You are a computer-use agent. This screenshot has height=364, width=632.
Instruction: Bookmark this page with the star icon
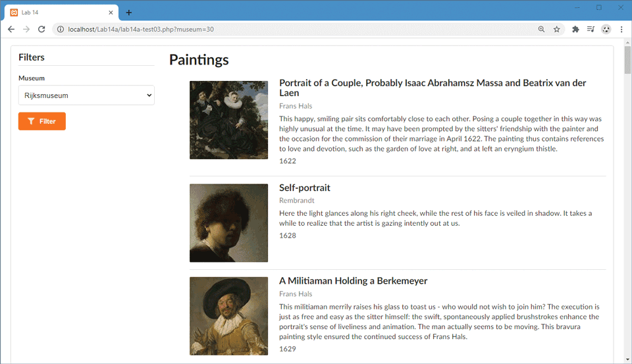pos(557,30)
